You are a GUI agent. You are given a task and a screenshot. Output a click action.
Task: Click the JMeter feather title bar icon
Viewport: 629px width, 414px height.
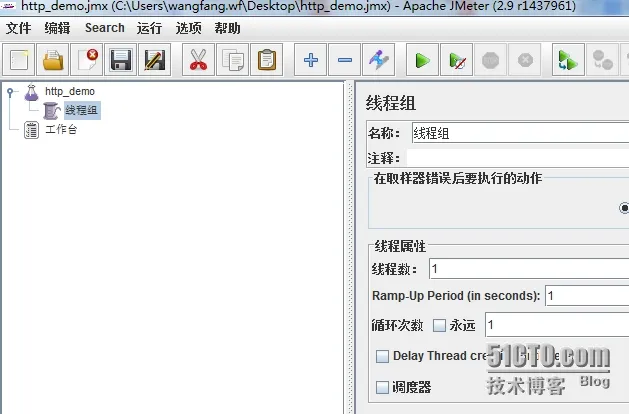coord(8,5)
